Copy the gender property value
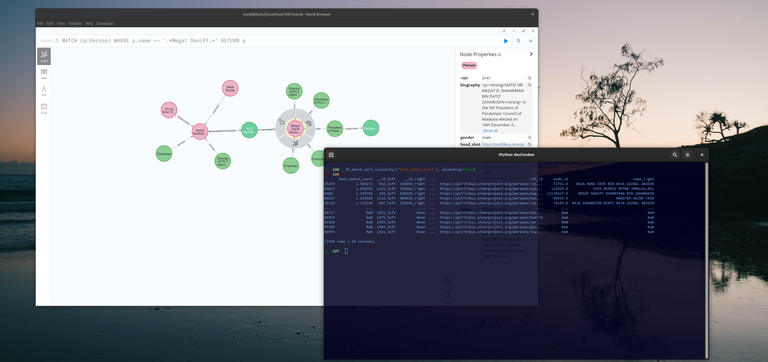Viewport: 768px width, 362px height. 529,138
